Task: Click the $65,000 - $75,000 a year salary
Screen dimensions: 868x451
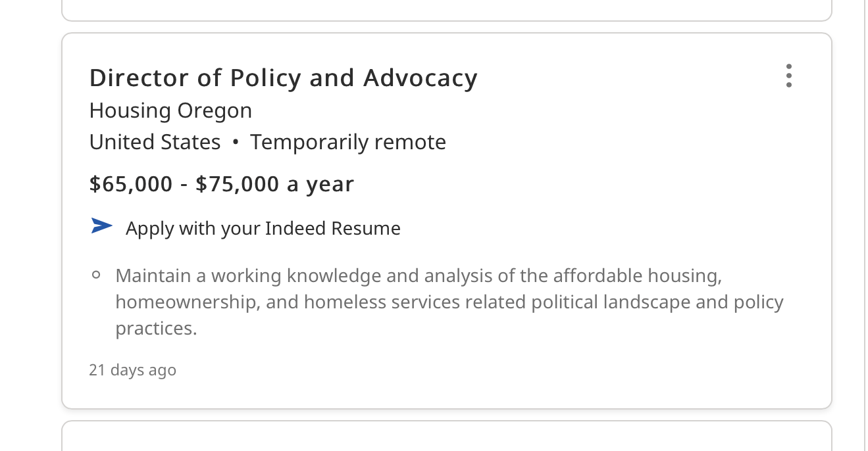Action: pyautogui.click(x=221, y=184)
